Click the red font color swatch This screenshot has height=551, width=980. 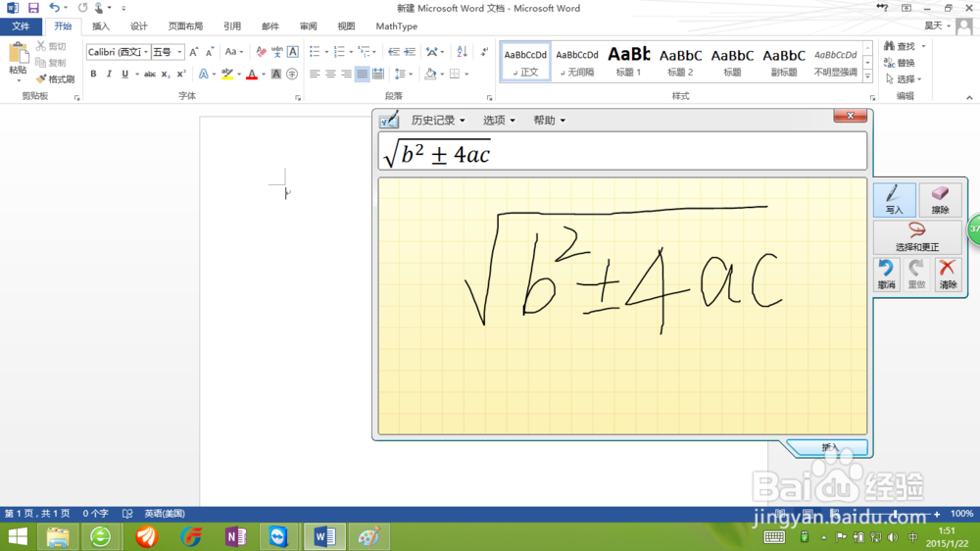pos(252,74)
